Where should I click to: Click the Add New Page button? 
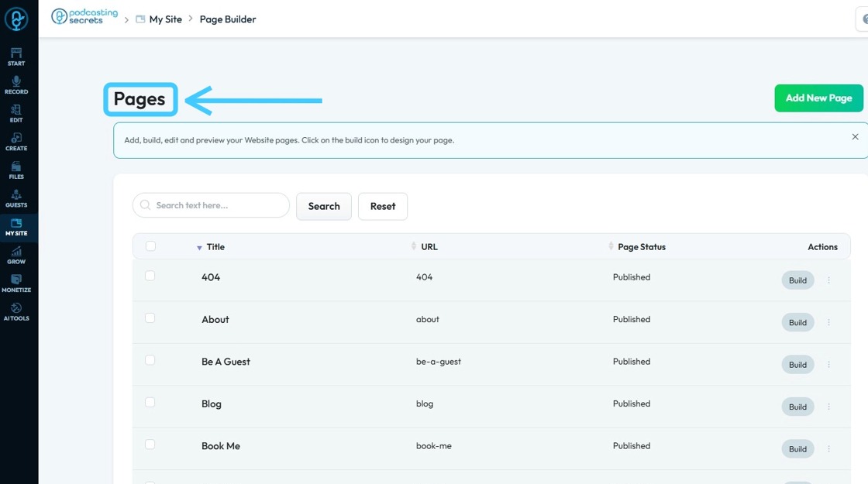(x=818, y=98)
